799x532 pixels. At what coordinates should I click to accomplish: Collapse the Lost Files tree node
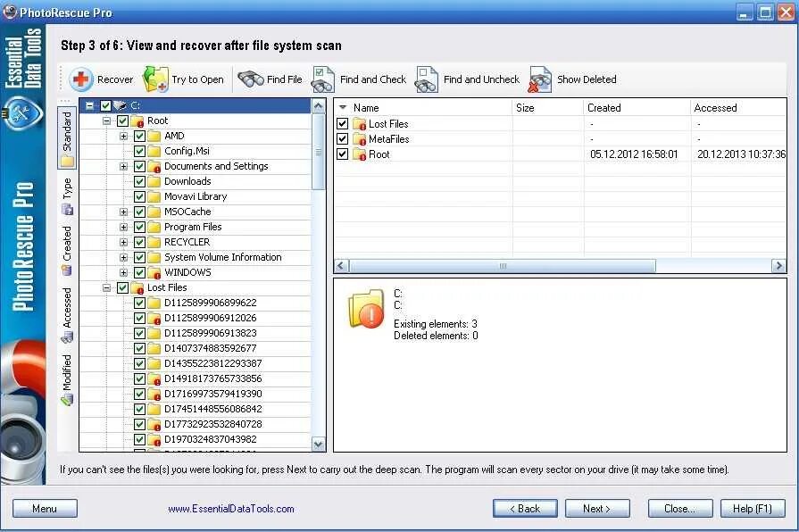tap(106, 288)
